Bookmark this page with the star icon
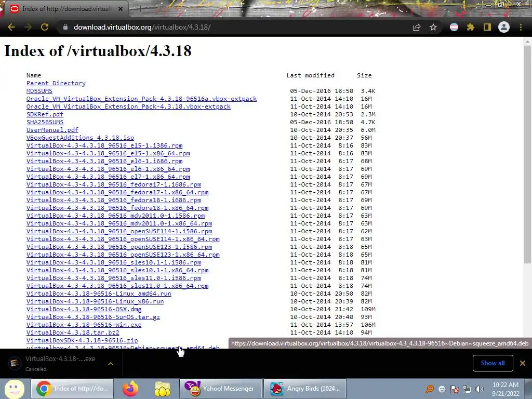Screen dimensions: 532x399 (x=433, y=27)
